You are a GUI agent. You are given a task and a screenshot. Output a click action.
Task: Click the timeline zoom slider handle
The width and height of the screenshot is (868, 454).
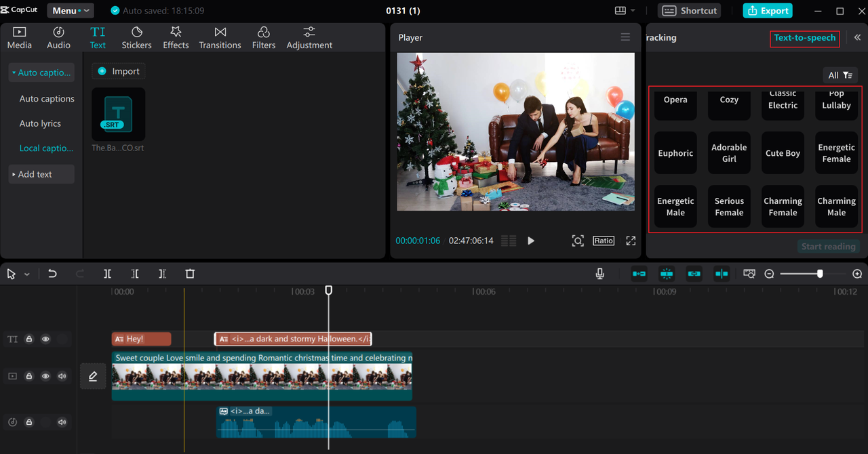[x=820, y=274]
